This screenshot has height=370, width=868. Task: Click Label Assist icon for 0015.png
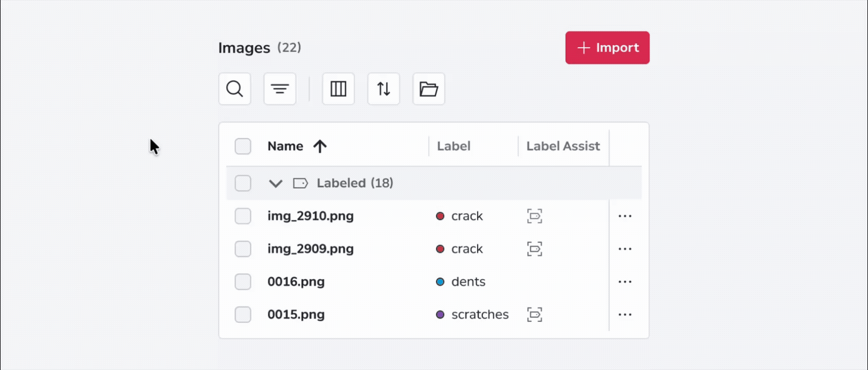(535, 314)
